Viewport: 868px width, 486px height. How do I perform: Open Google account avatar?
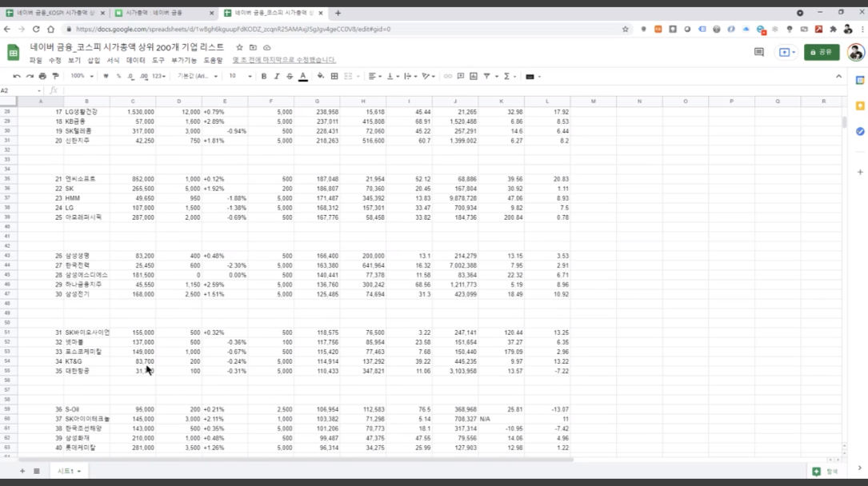tap(856, 52)
